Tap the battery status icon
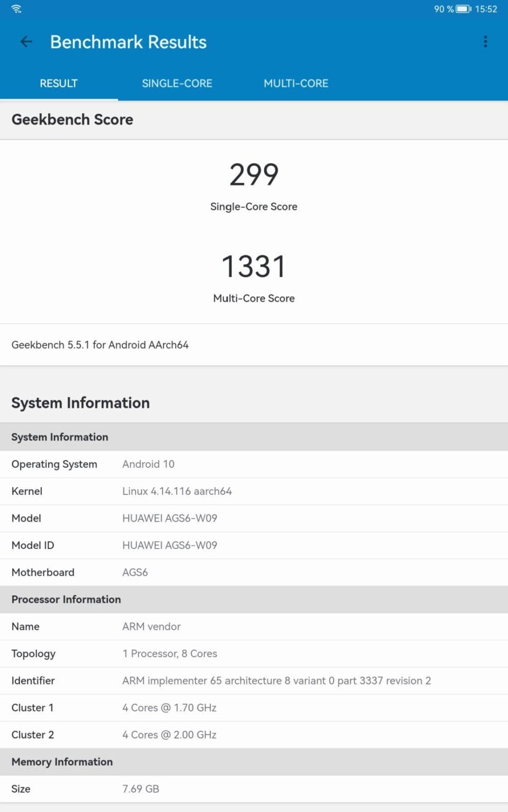 463,9
